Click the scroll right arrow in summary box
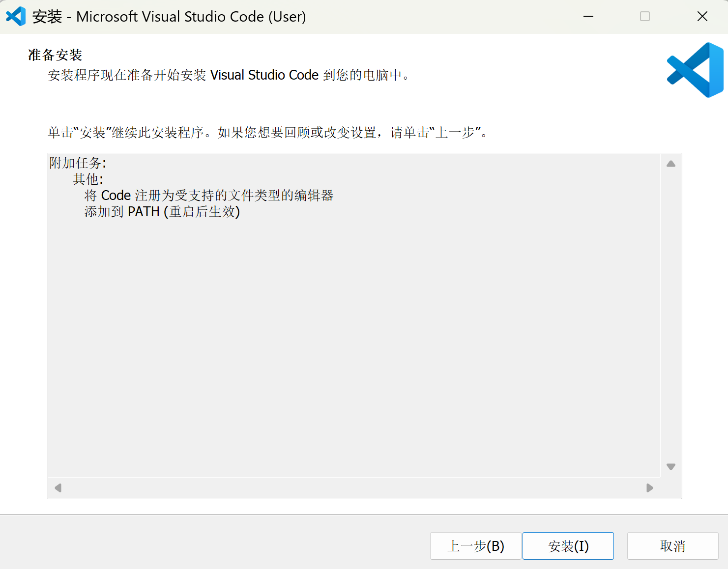 tap(649, 488)
